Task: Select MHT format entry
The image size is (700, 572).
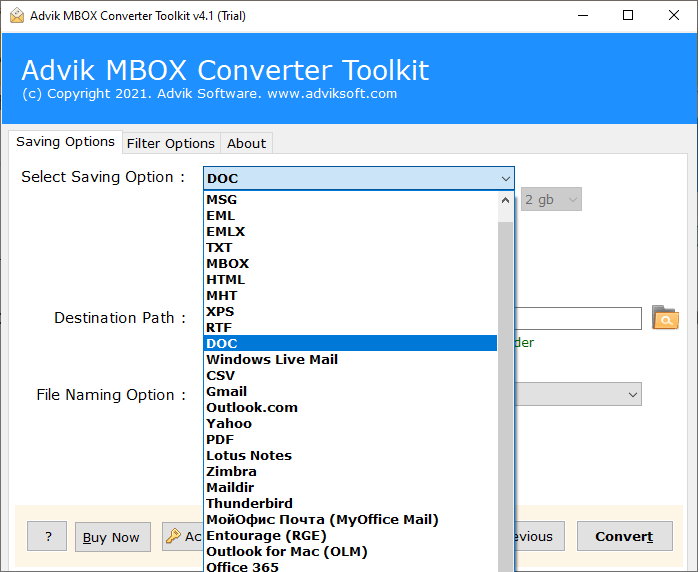Action: [350, 296]
